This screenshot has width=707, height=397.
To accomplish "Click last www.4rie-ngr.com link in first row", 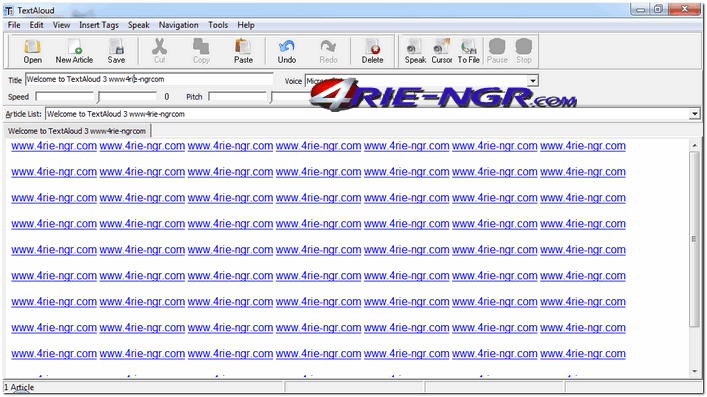I will click(583, 146).
